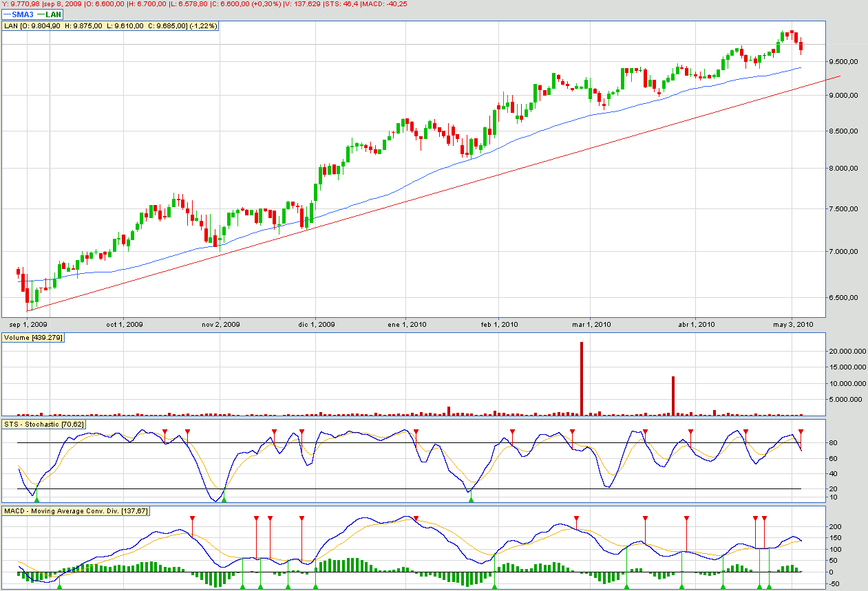
Task: Click the leftmost green buy marker in MACD panel
Action: pos(59,586)
